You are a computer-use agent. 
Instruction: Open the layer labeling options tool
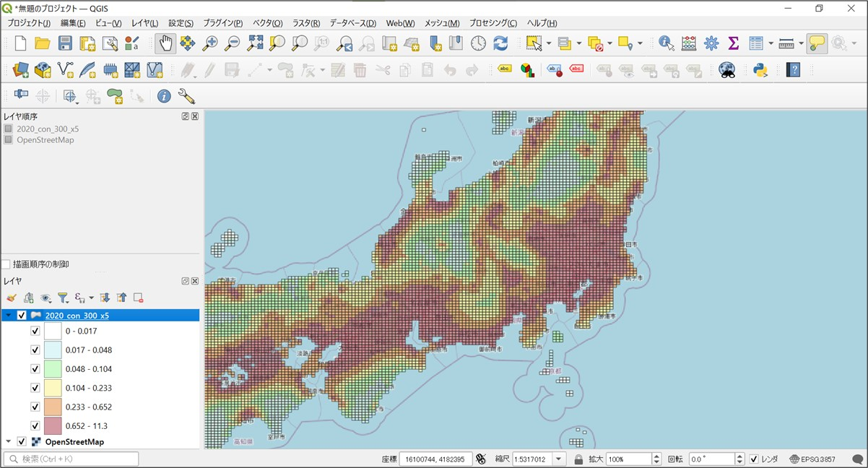505,70
